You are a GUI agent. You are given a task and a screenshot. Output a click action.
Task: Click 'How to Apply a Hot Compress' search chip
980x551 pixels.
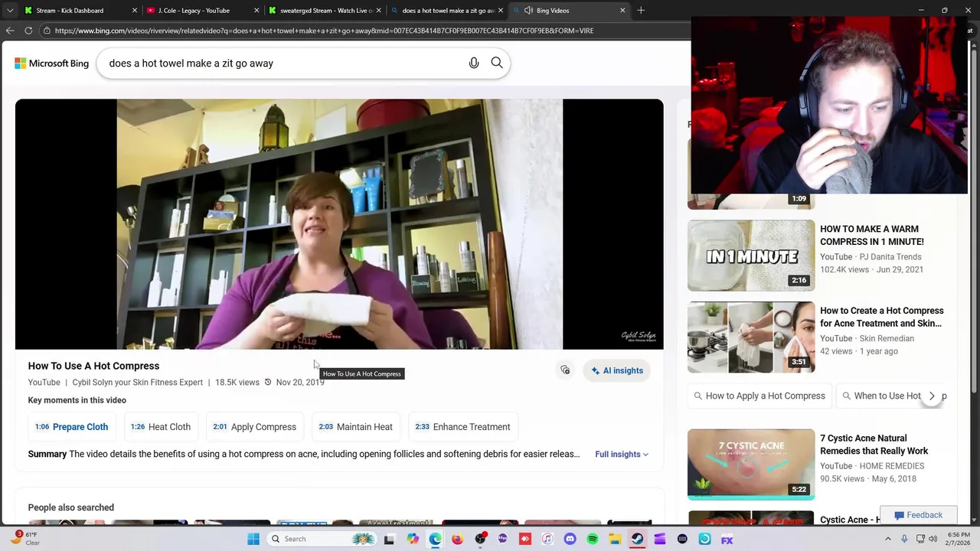tap(759, 396)
